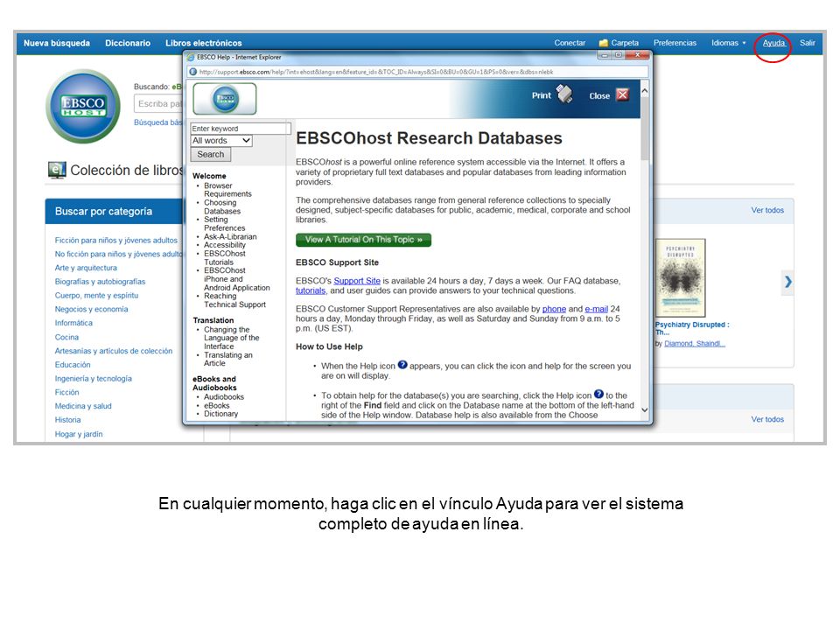Open the All words dropdown
The image size is (840, 630).
(221, 140)
